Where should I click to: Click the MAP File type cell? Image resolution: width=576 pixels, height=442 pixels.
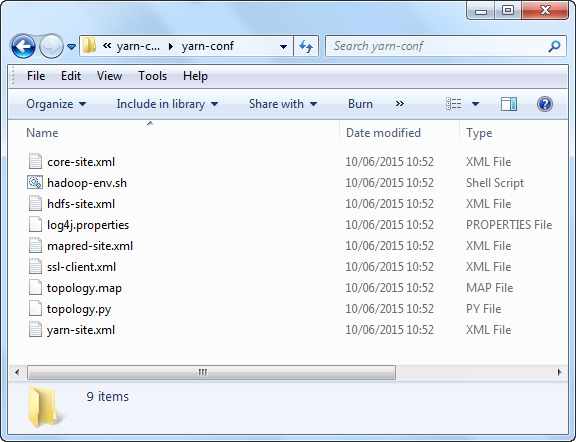point(489,288)
